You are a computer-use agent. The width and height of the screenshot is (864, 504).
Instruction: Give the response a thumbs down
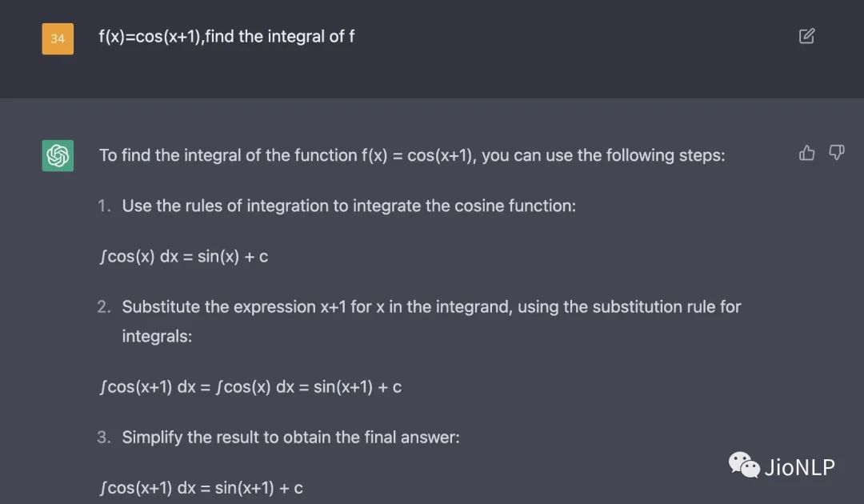pos(836,153)
